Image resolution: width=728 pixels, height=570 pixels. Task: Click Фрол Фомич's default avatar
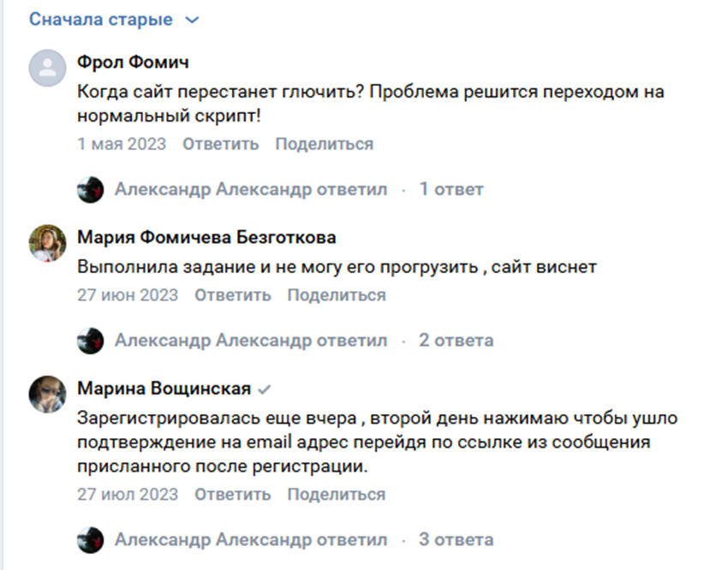click(x=47, y=68)
